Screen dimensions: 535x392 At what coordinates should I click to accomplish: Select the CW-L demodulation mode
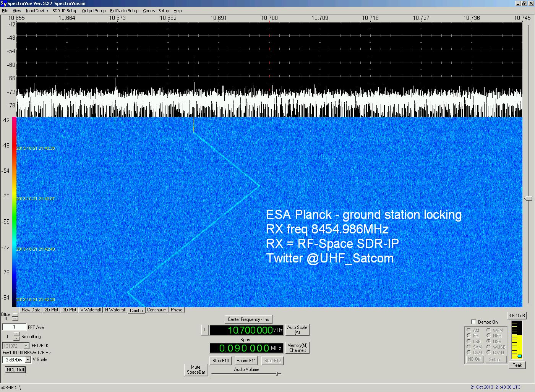click(x=469, y=352)
